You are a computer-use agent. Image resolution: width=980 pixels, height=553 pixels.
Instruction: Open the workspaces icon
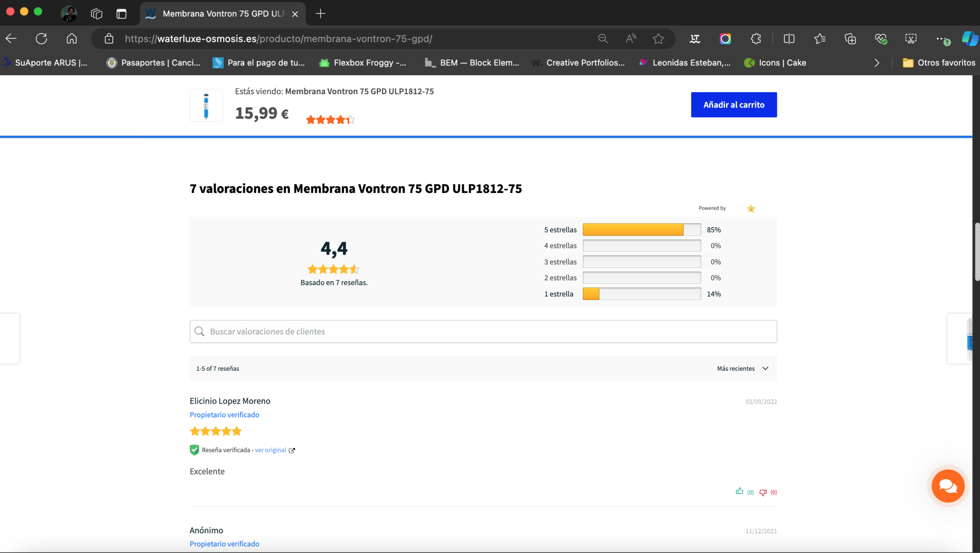tap(96, 14)
